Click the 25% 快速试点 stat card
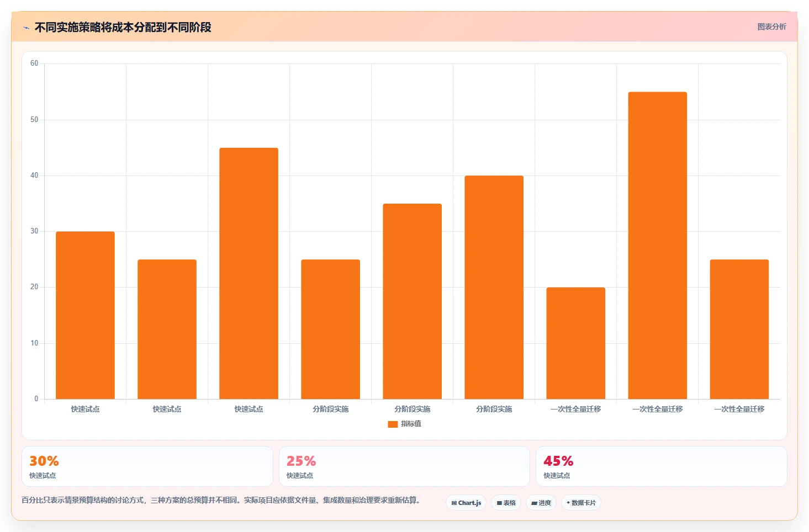 pos(404,466)
